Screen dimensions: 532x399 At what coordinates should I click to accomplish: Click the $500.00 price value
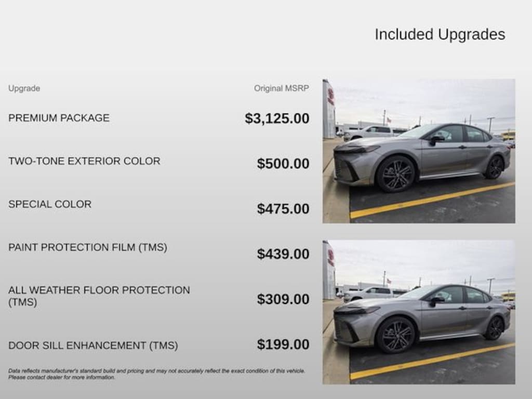(283, 164)
